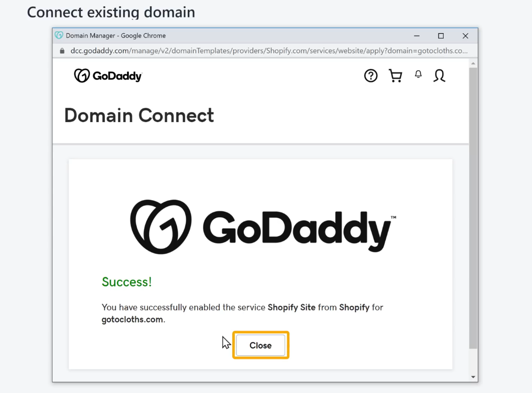View notifications via the bell icon
The image size is (532, 393).
coord(419,74)
